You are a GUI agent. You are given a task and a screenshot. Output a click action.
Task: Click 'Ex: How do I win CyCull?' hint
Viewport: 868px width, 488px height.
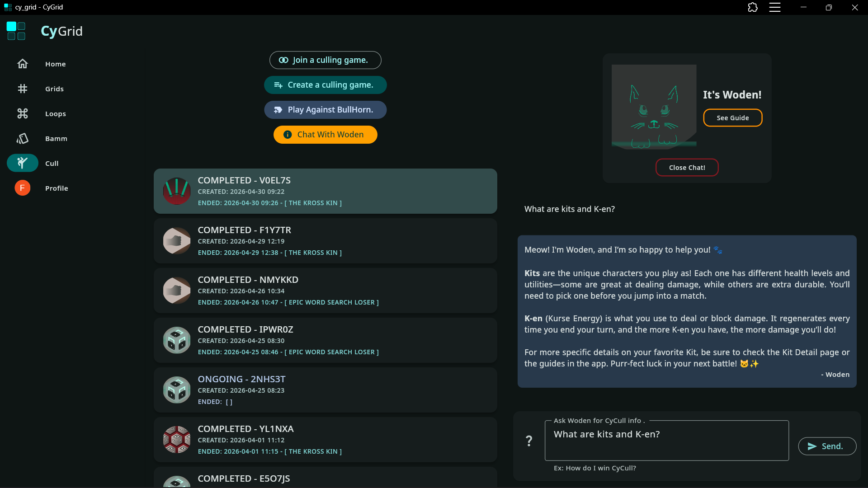tap(595, 468)
